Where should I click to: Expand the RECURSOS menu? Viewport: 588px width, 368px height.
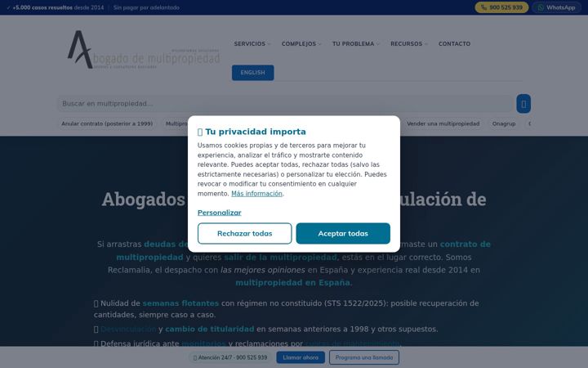(409, 44)
